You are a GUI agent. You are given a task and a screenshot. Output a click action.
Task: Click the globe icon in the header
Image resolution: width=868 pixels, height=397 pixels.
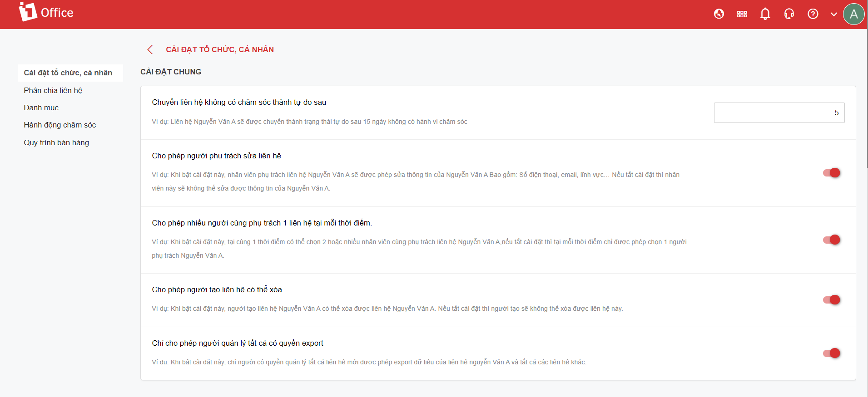[719, 14]
